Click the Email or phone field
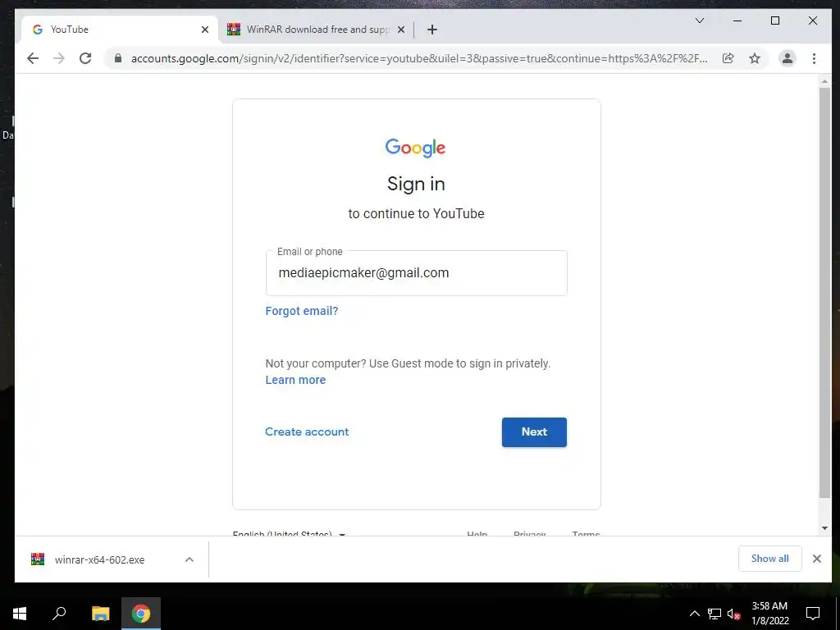 point(416,273)
